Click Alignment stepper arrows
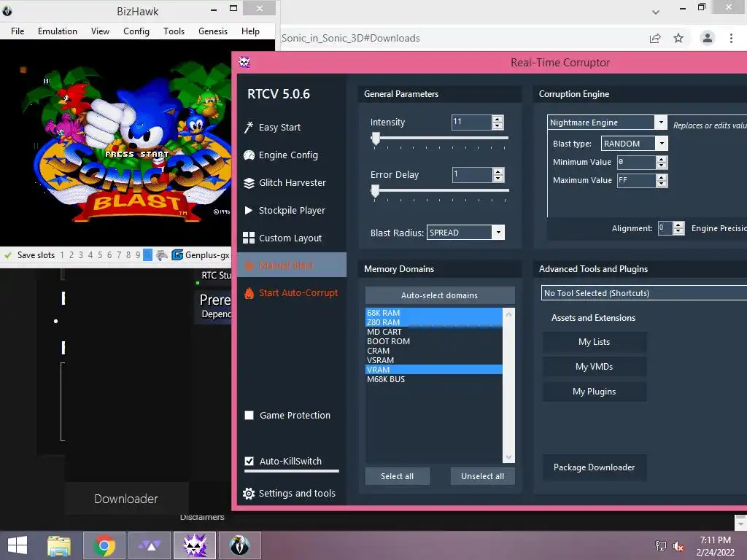Viewport: 747px width, 560px height. point(679,228)
